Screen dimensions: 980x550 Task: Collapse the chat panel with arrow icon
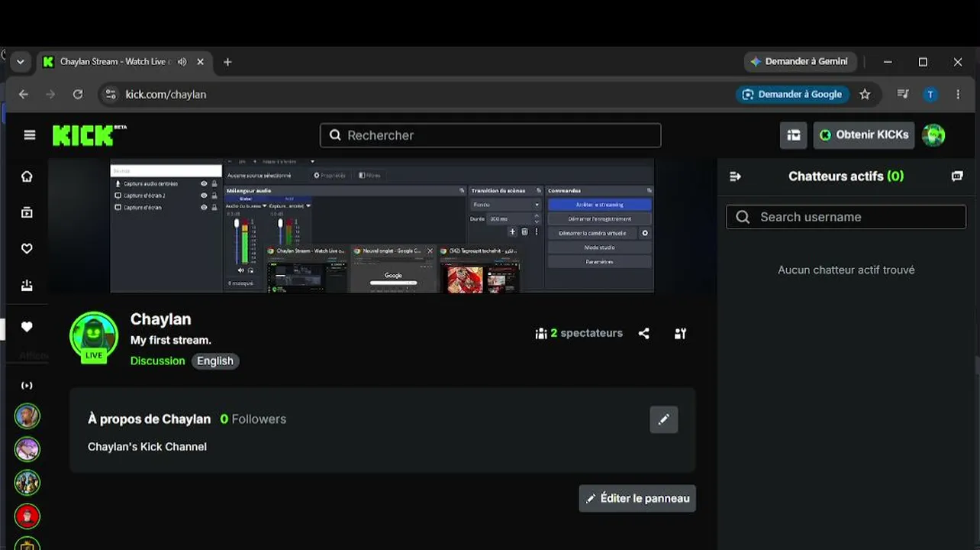pyautogui.click(x=736, y=176)
